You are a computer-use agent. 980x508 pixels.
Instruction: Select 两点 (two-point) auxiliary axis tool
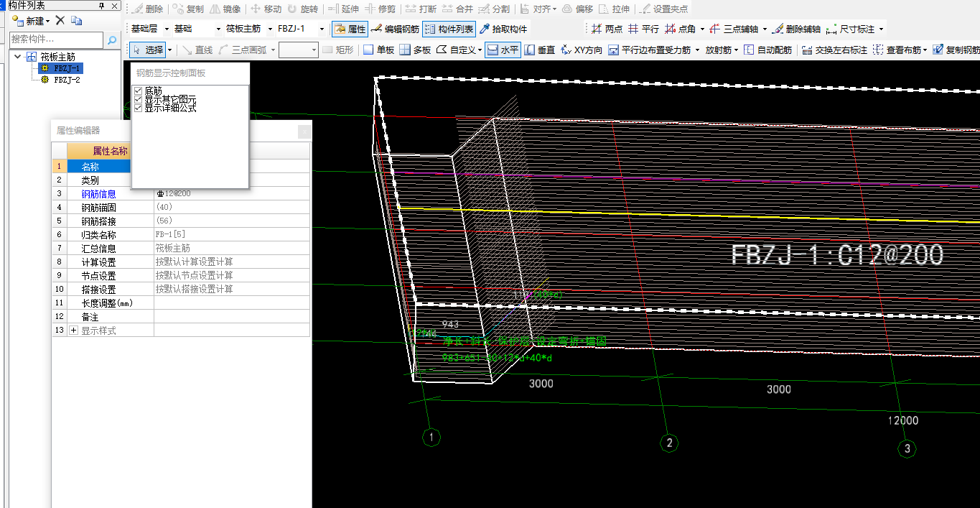(x=607, y=29)
